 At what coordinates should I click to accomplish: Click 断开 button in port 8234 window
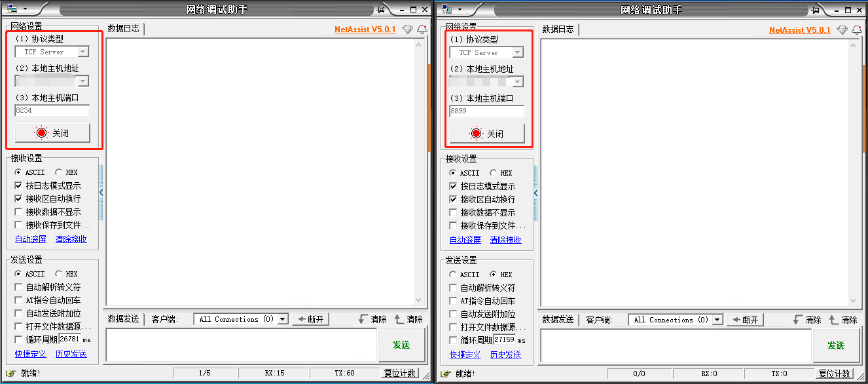[x=310, y=319]
